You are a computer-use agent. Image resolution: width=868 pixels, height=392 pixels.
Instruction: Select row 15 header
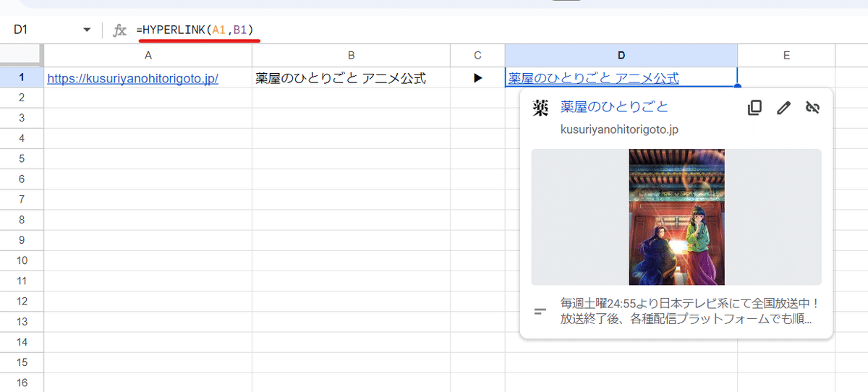22,362
